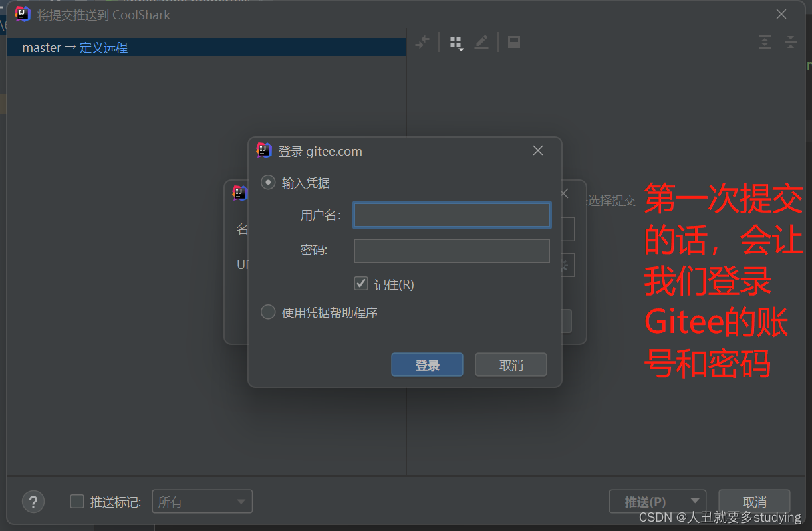812x531 pixels.
Task: Click the help question mark icon
Action: [x=33, y=502]
